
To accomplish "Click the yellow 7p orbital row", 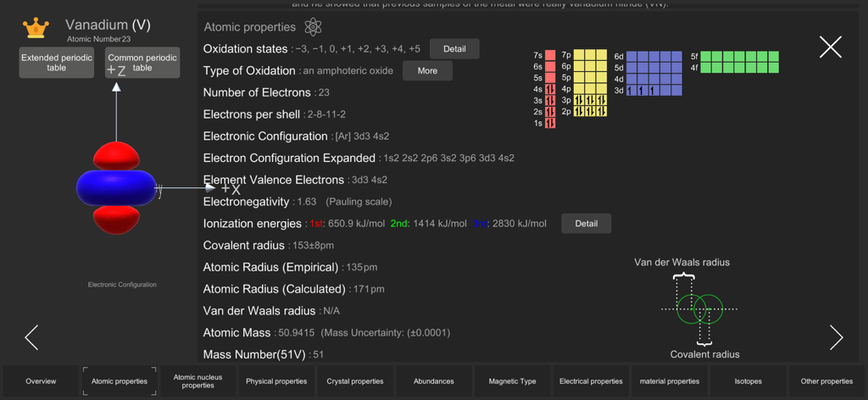I will (x=591, y=55).
